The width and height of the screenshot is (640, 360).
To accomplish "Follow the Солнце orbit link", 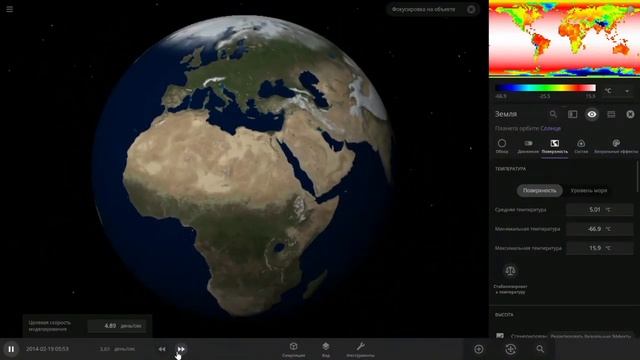I will [x=551, y=128].
